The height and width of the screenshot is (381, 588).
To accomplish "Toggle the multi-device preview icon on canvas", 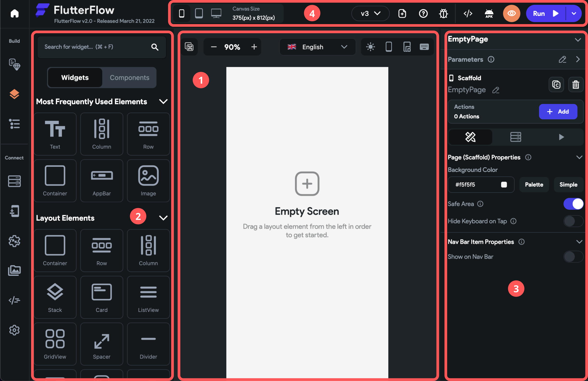I will 407,47.
